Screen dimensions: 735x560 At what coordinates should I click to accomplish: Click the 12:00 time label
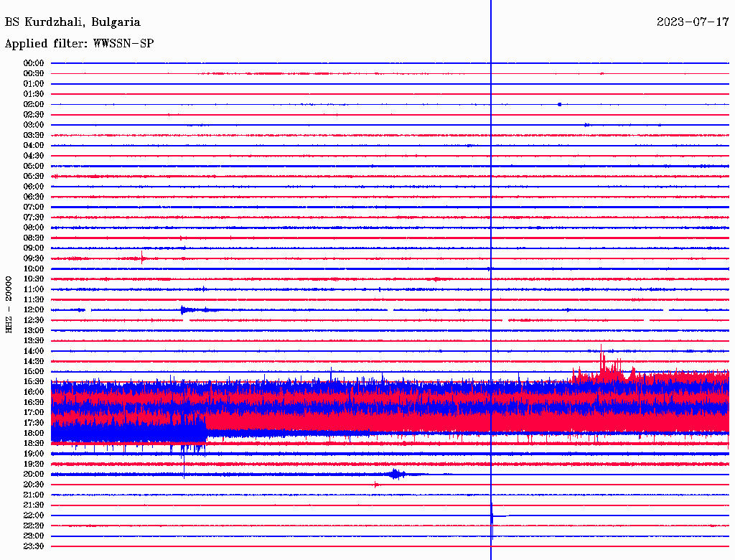pos(34,309)
